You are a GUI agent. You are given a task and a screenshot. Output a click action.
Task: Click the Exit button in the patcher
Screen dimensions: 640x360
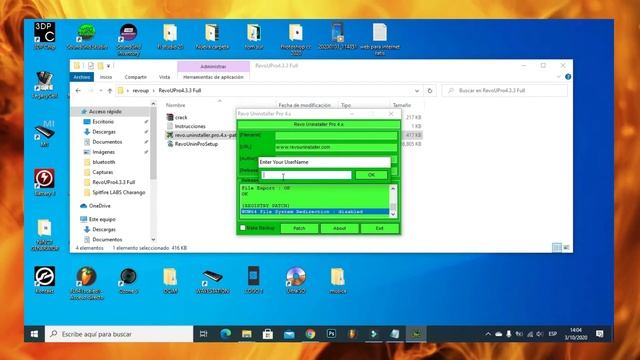coord(379,228)
